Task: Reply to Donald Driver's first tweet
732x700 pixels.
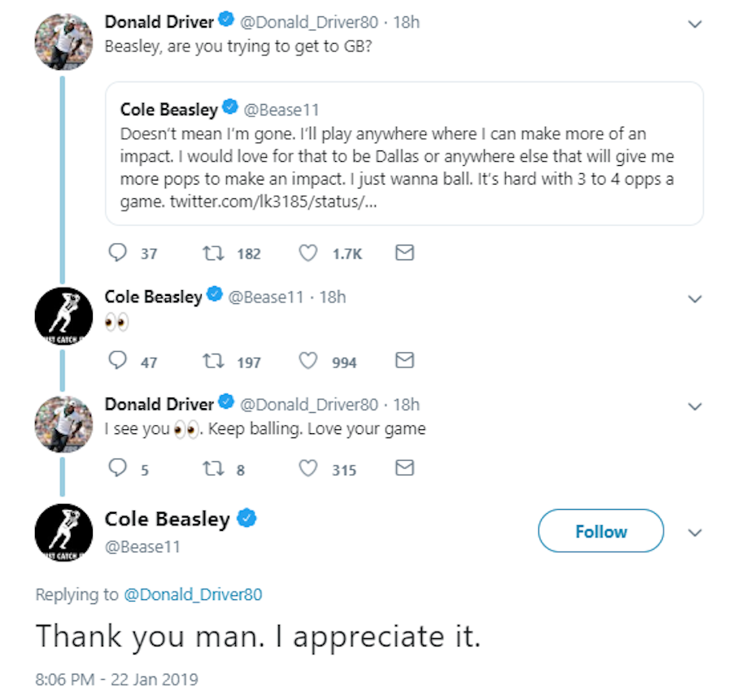Action: (119, 254)
